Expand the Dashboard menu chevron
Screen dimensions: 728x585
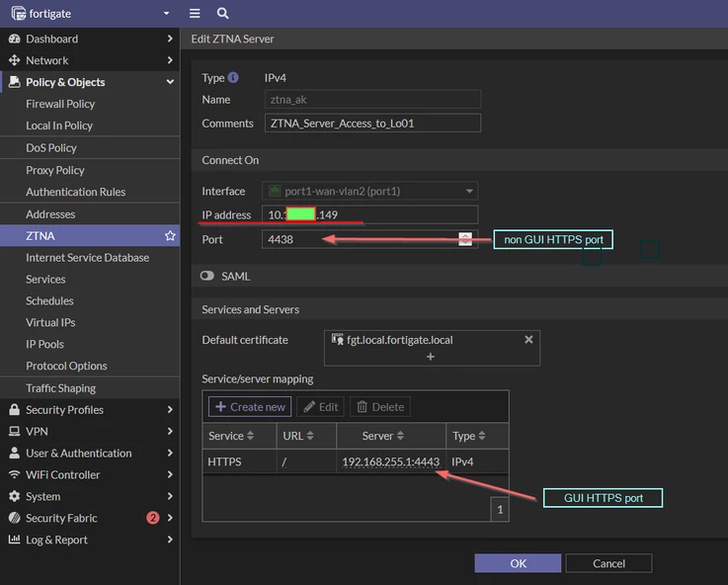[x=170, y=39]
